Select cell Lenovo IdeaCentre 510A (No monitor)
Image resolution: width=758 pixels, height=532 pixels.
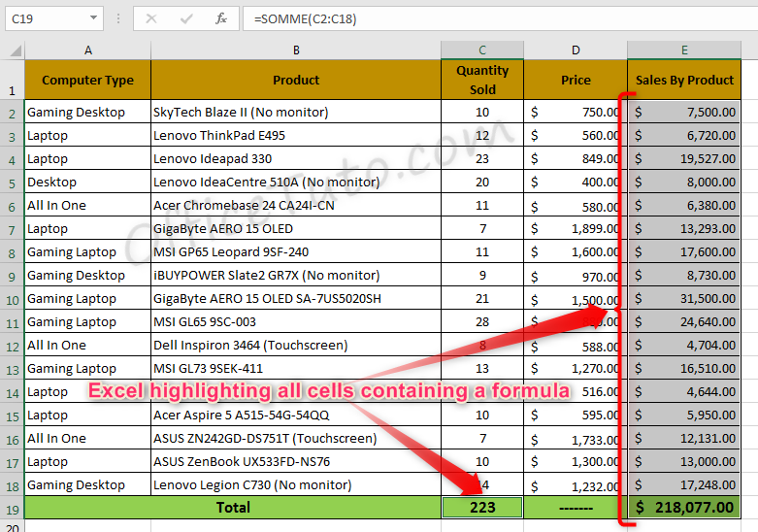pyautogui.click(x=296, y=182)
